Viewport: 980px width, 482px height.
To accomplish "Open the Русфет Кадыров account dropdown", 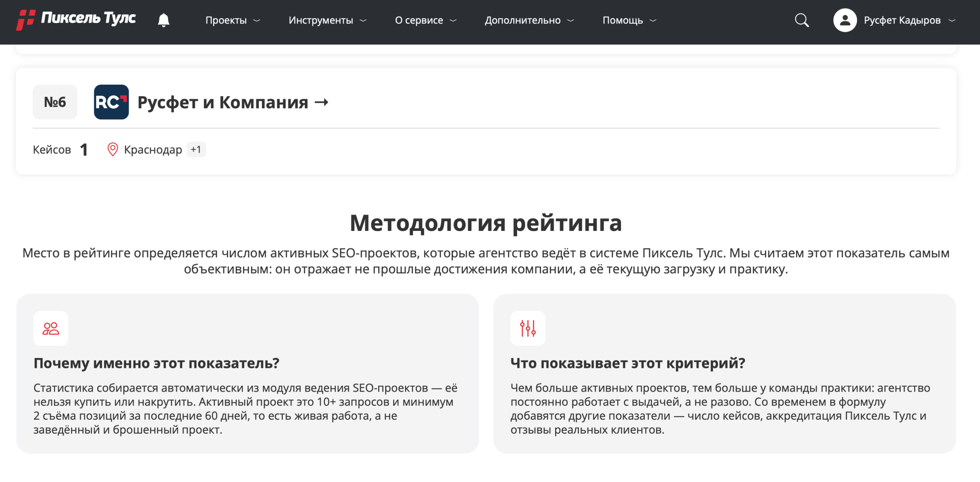I will 909,20.
